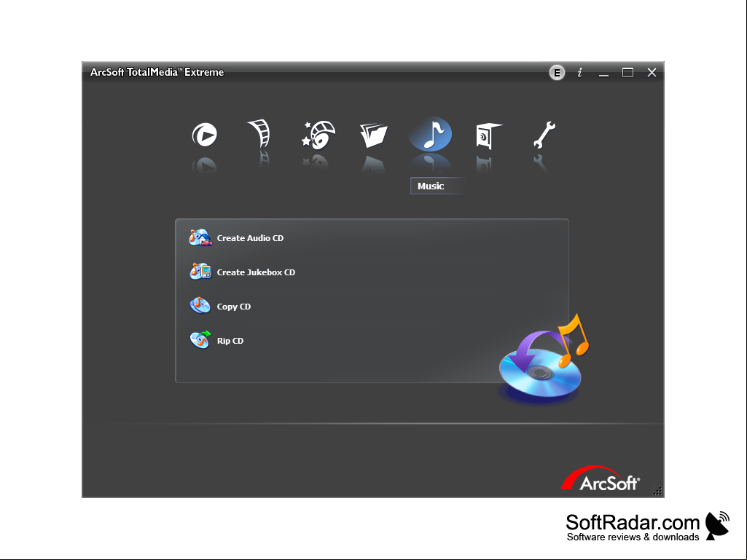Viewport: 747px width, 560px height.
Task: Click the ArcSoft logo at the bottom
Action: click(601, 478)
